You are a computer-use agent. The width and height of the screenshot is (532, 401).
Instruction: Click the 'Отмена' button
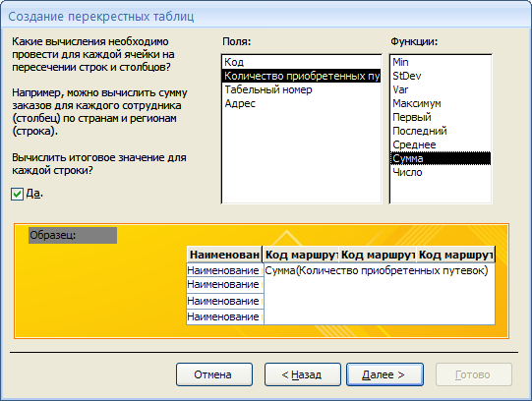tap(214, 374)
